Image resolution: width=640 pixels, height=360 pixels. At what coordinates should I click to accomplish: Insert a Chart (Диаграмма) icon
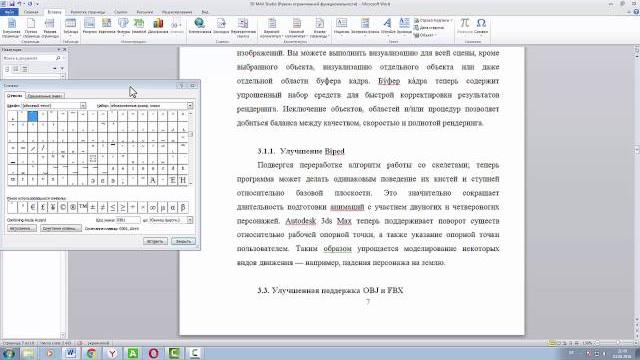tap(158, 26)
